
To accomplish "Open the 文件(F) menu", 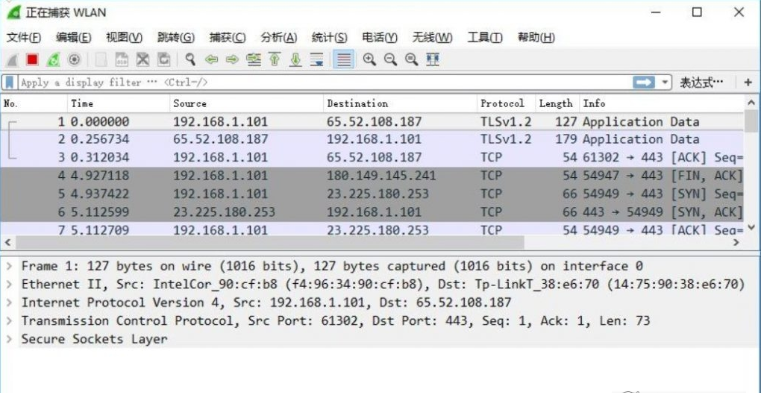I will coord(24,37).
